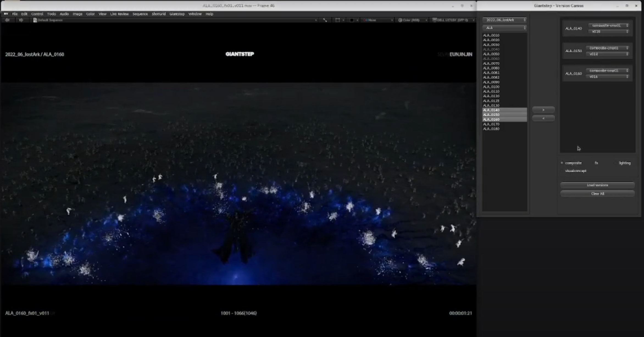The width and height of the screenshot is (644, 337).
Task: Click the Mono stereo mode icon
Action: (365, 20)
